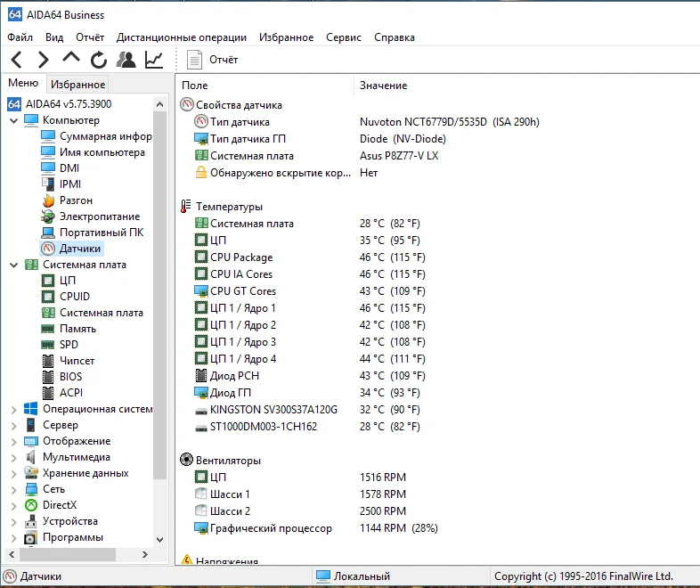Select the Графический процессор fan row
This screenshot has width=700, height=588.
pos(315,528)
